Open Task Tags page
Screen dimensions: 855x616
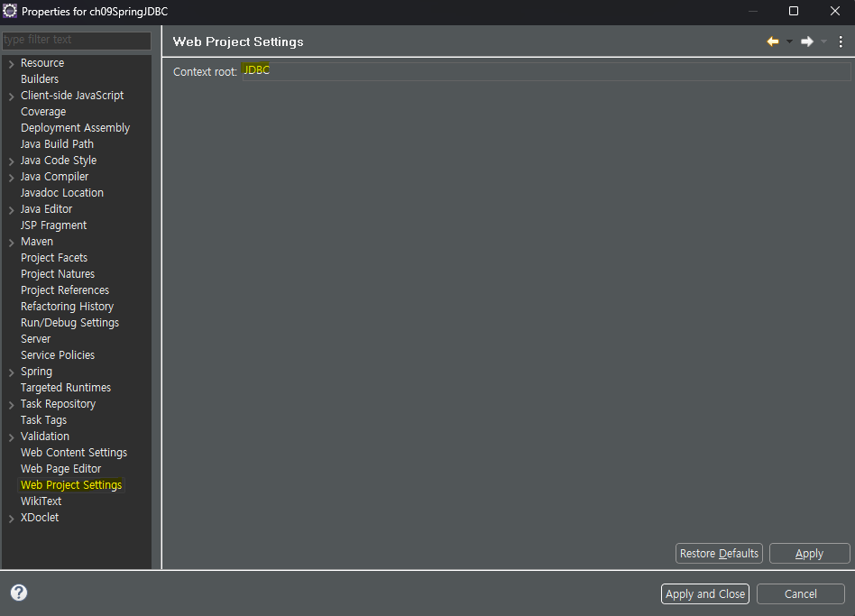(x=43, y=419)
